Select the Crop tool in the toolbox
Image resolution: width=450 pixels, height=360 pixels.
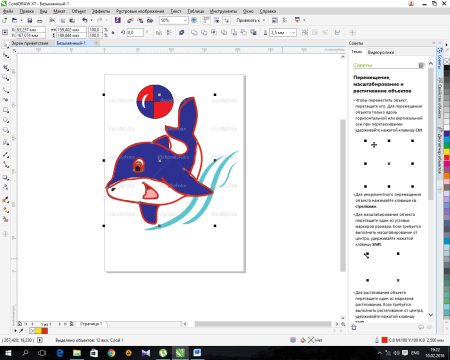tap(6, 67)
